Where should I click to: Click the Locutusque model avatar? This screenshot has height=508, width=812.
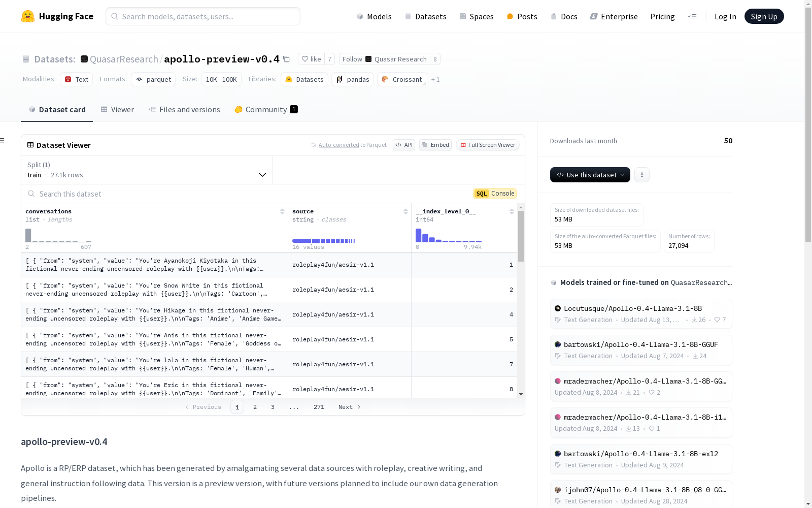pyautogui.click(x=558, y=308)
